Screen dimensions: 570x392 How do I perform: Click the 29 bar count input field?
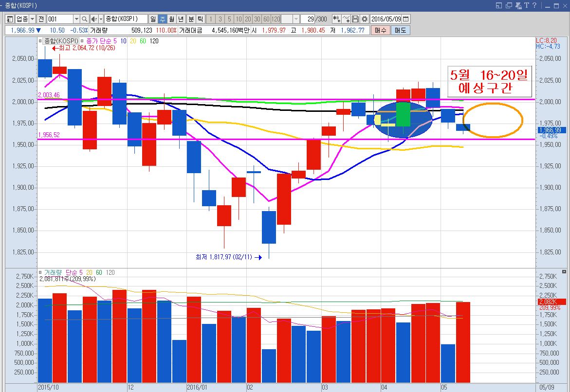tap(308, 19)
